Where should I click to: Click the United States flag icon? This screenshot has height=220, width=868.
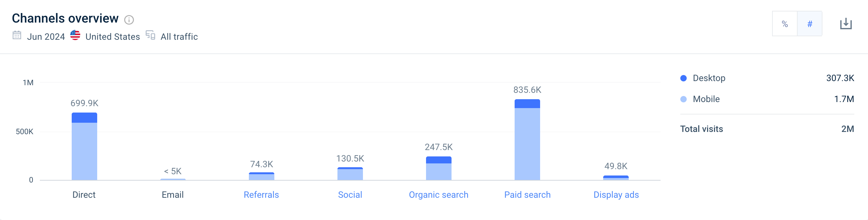[x=75, y=35]
